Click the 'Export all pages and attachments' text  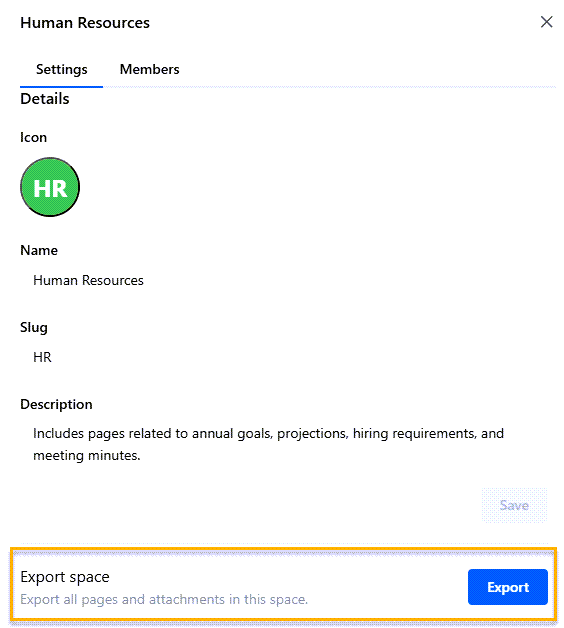164,600
